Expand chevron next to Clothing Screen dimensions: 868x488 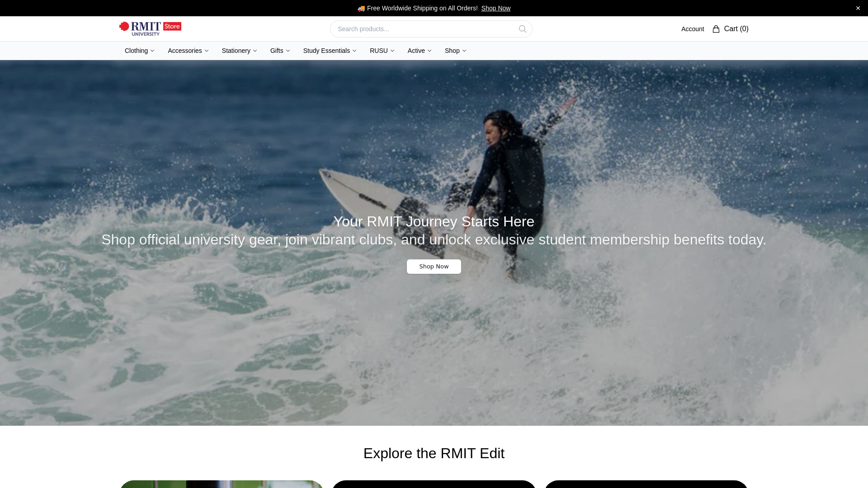point(152,51)
